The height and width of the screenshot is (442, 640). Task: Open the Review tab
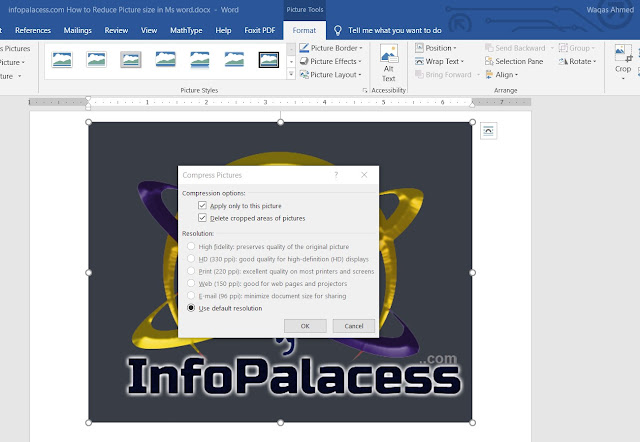click(x=116, y=30)
